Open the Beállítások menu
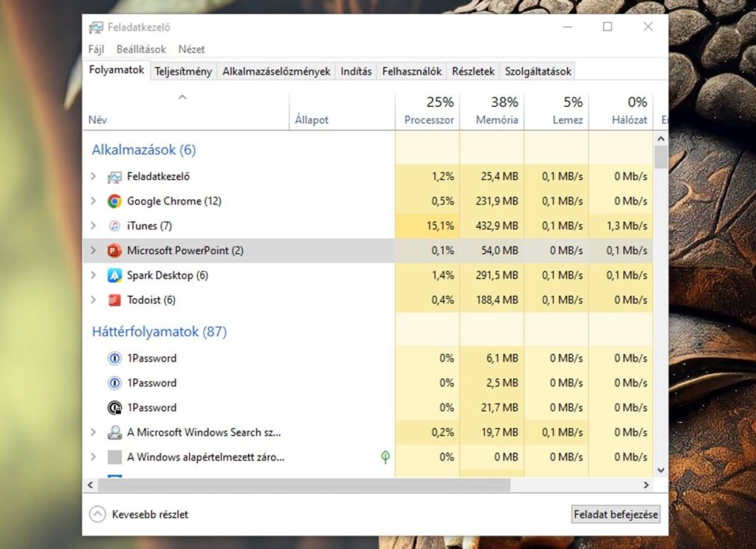The height and width of the screenshot is (549, 756). click(x=141, y=49)
